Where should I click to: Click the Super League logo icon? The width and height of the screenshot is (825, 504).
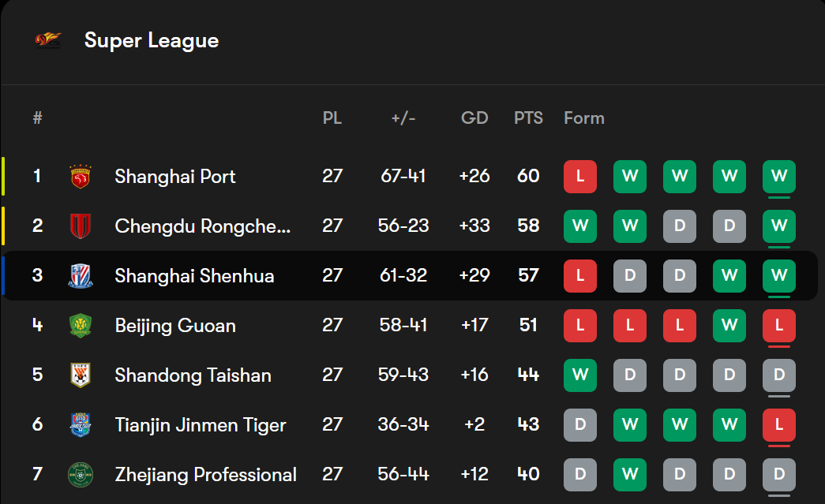[48, 40]
